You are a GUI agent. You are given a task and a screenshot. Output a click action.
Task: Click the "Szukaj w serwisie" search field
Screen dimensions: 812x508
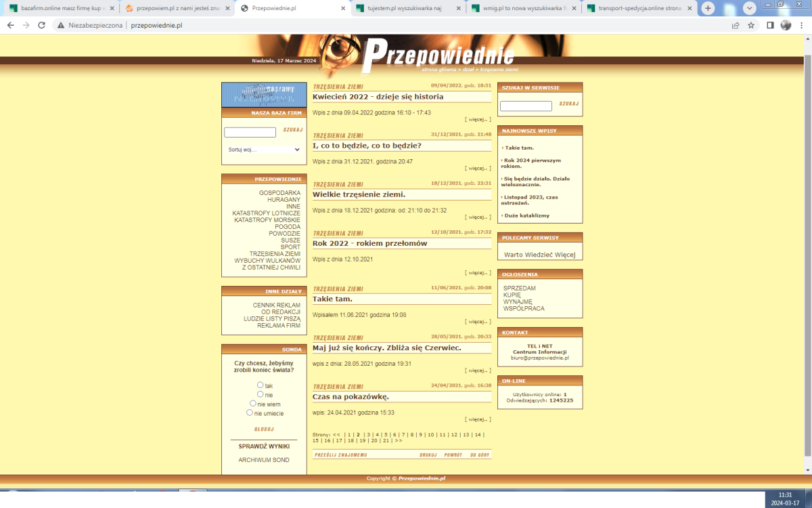coord(526,106)
